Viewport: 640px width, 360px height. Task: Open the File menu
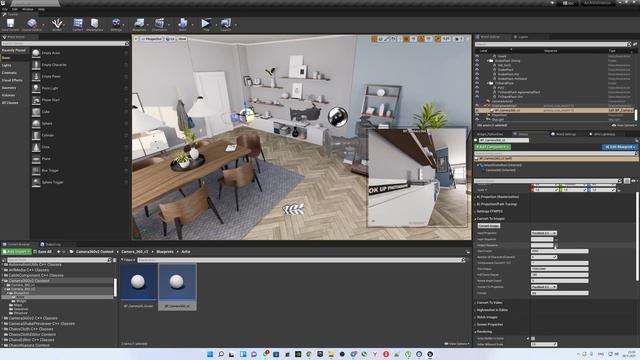pyautogui.click(x=4, y=9)
